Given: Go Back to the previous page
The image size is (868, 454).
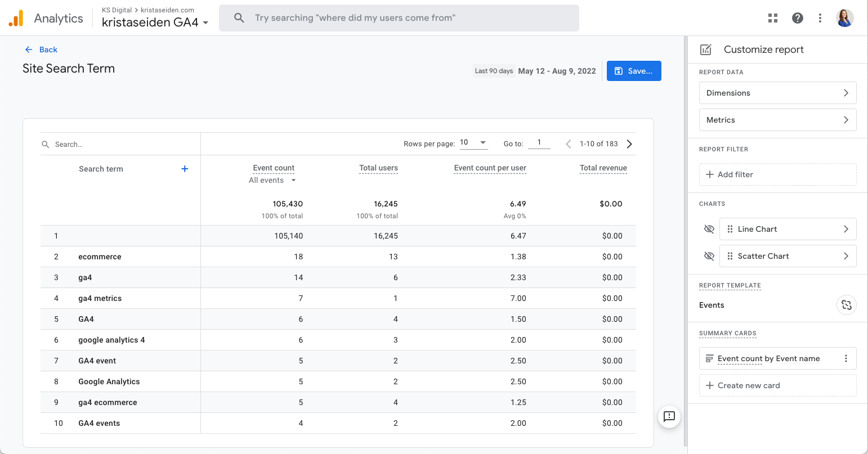Looking at the screenshot, I should pyautogui.click(x=42, y=50).
